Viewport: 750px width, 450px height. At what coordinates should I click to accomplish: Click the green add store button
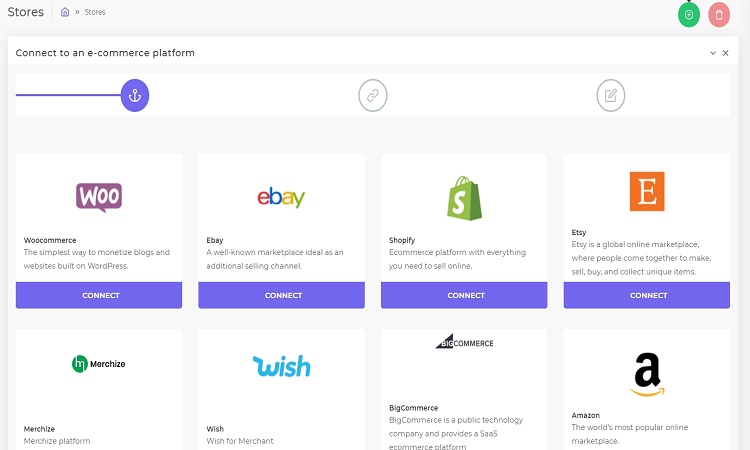(x=689, y=15)
